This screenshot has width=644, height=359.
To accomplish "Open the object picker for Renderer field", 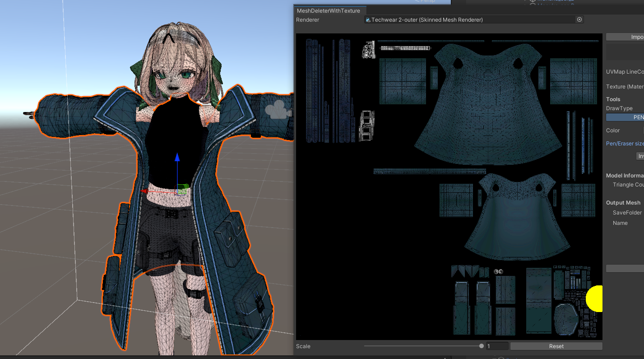I will point(579,20).
